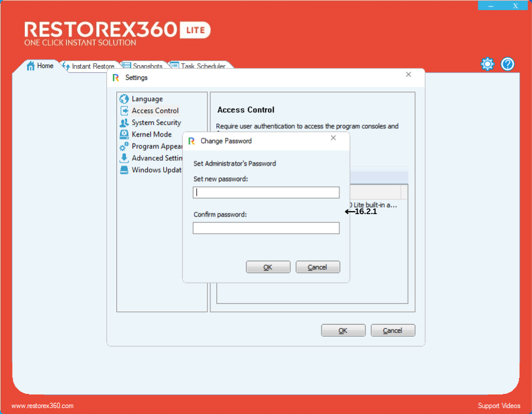Visit the www.restorex360.com link

click(x=43, y=406)
